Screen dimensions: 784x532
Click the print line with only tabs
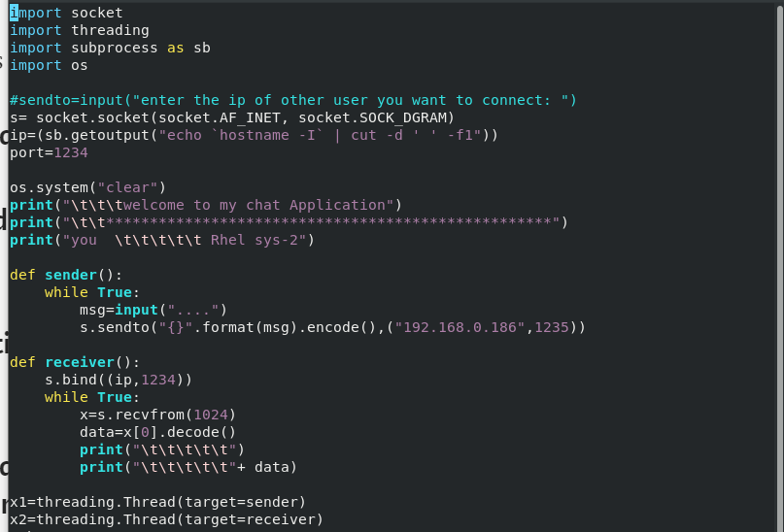tap(162, 450)
